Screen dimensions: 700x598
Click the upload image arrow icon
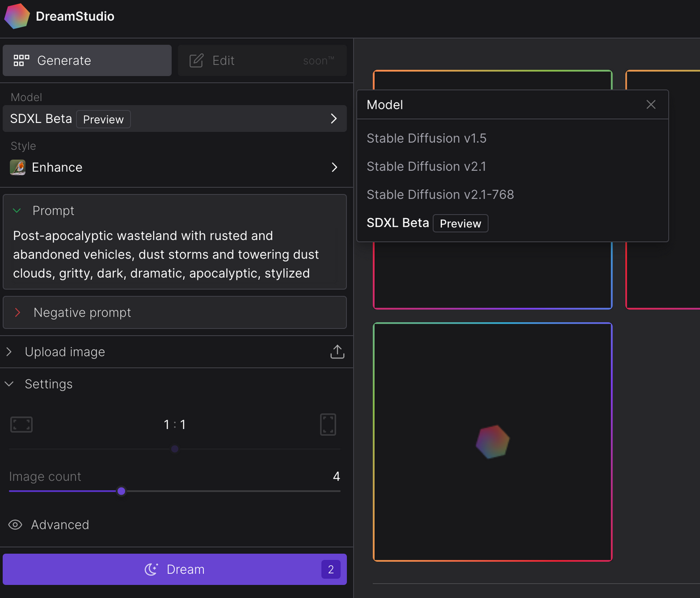(337, 352)
